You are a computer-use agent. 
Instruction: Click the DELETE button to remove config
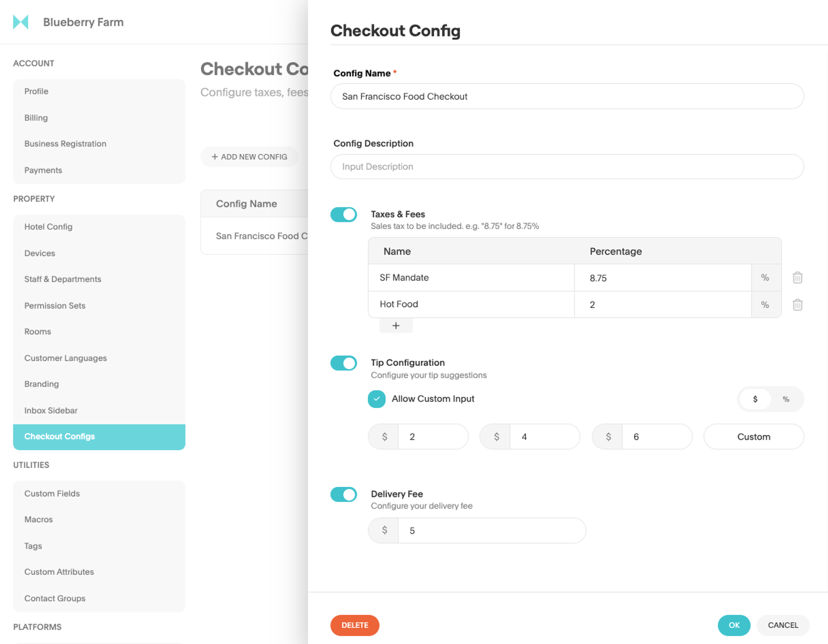pyautogui.click(x=355, y=625)
